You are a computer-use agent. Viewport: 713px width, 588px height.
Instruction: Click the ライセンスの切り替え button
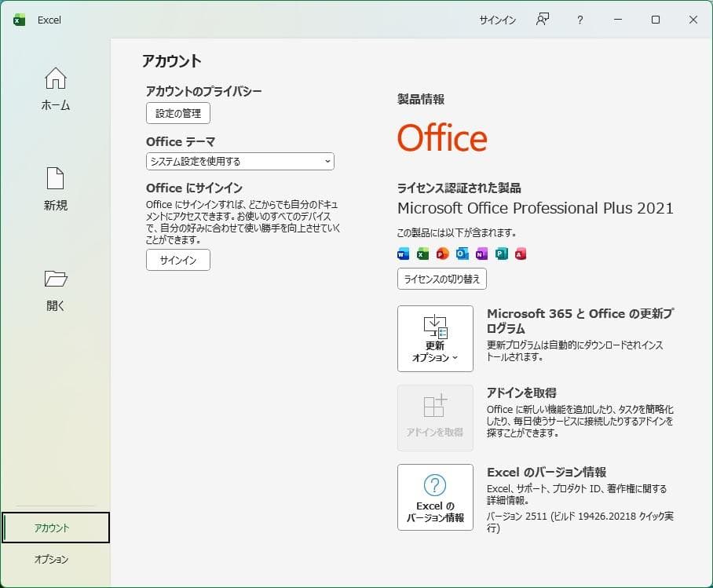pos(442,279)
